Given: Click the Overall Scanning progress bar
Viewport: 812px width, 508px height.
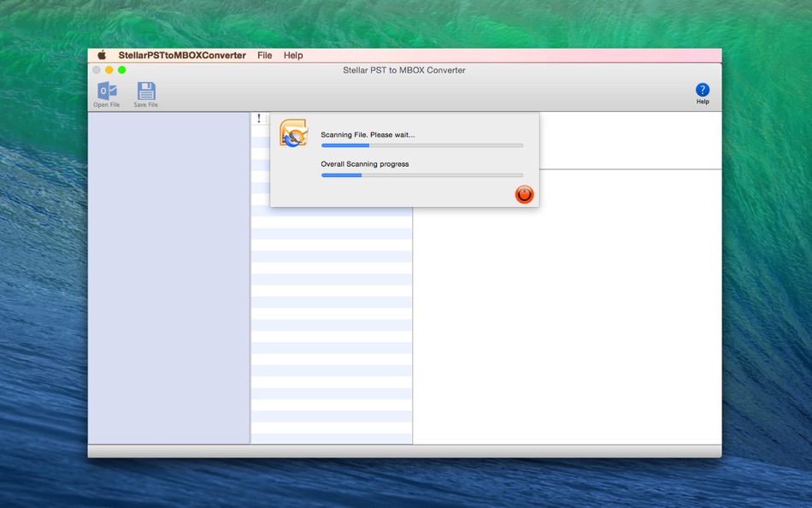Looking at the screenshot, I should point(422,175).
